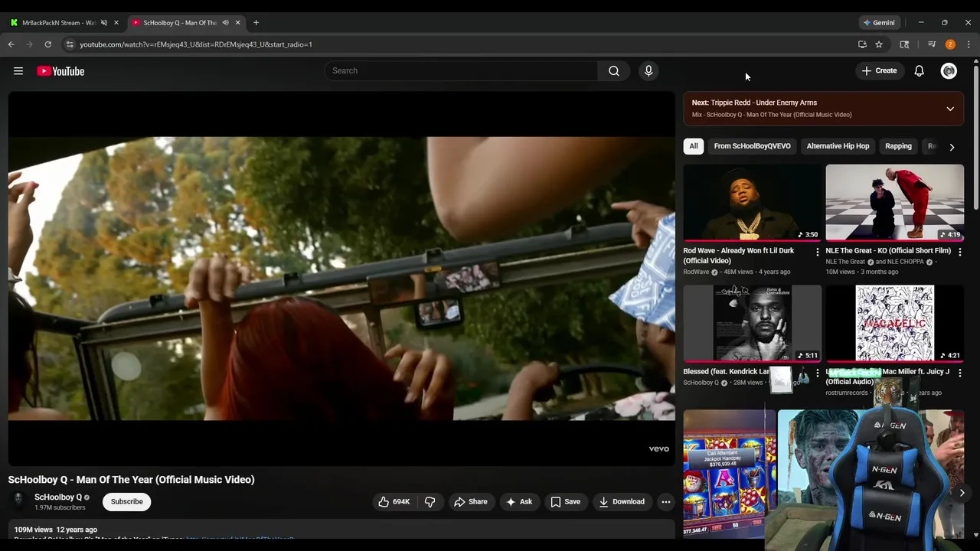Open Rod Wave video thumbnail

point(753,203)
